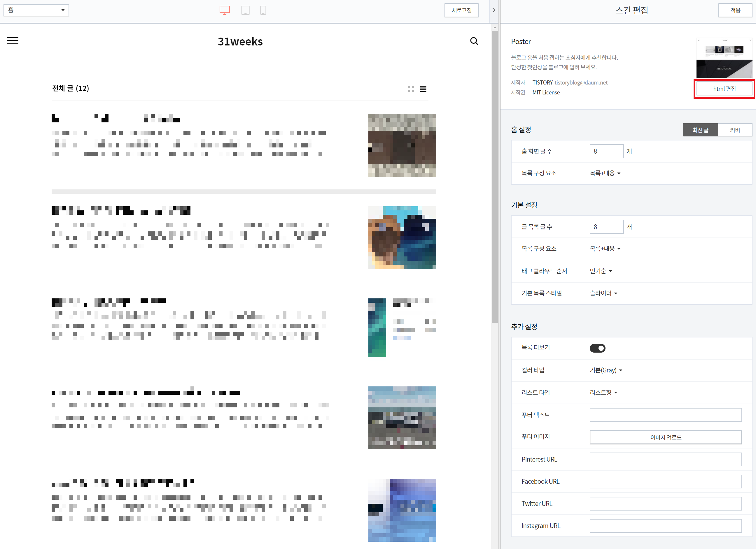This screenshot has width=756, height=549.
Task: Collapse skin panel with chevron arrow
Action: (x=494, y=10)
